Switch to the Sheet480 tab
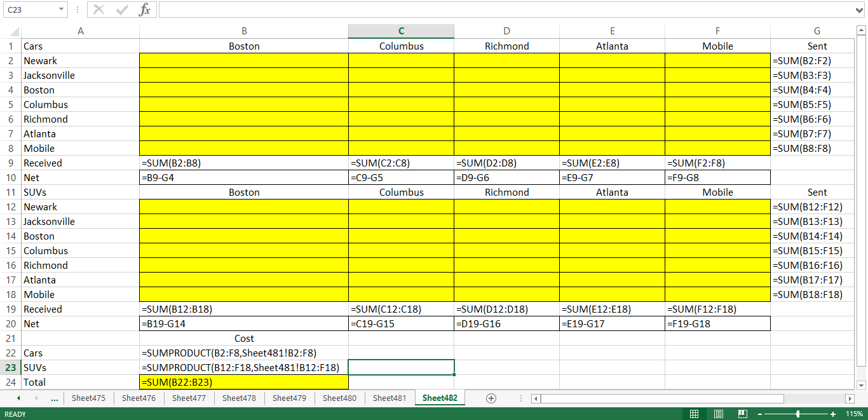Image resolution: width=868 pixels, height=420 pixels. point(340,398)
